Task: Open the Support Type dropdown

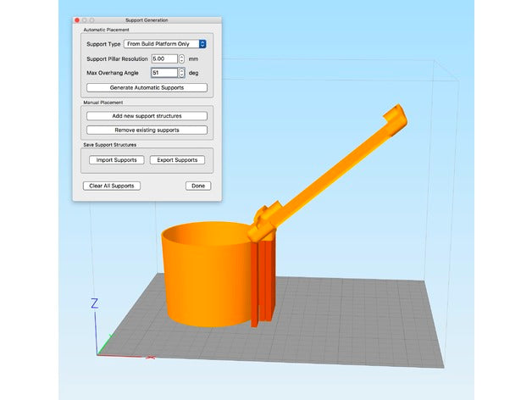Action: (165, 44)
